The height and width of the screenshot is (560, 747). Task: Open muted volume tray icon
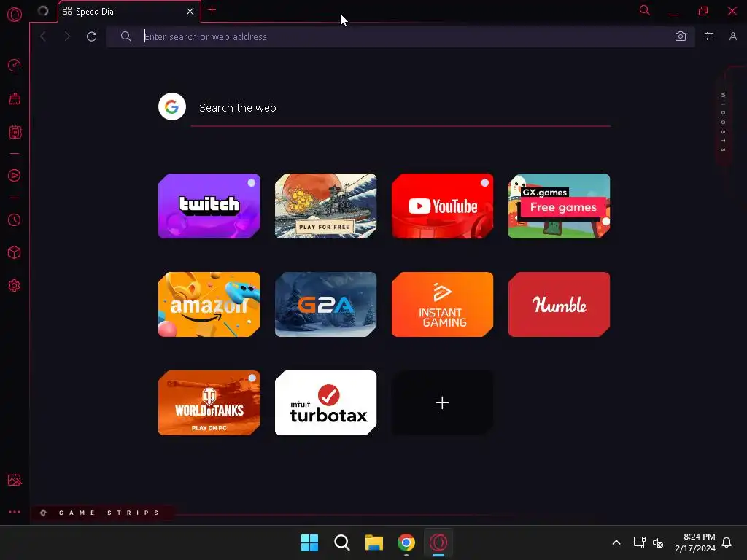tap(658, 542)
